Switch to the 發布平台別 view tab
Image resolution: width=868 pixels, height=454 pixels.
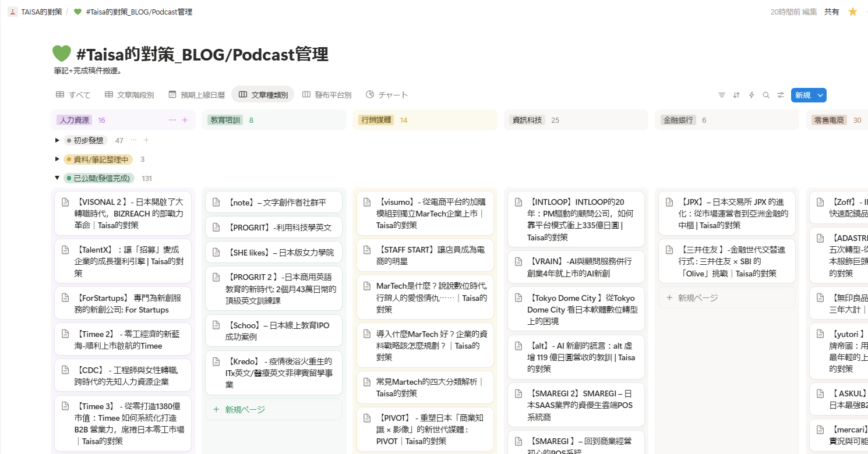tap(327, 95)
